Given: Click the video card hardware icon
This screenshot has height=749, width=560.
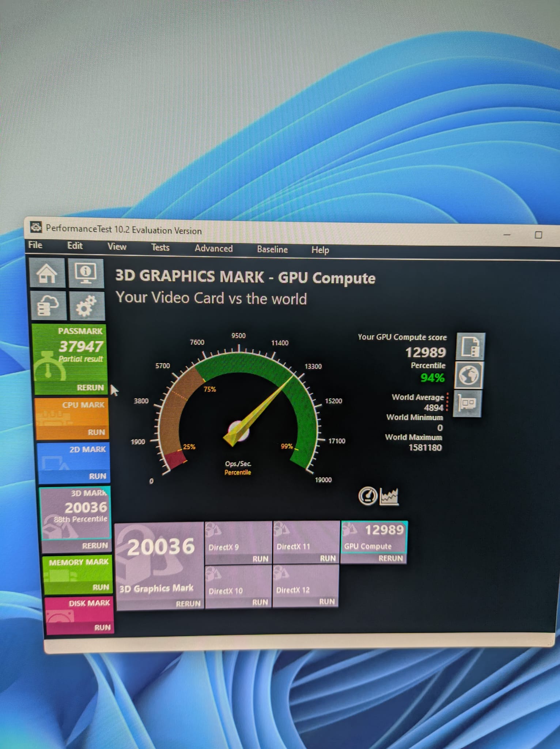Looking at the screenshot, I should pos(467,403).
